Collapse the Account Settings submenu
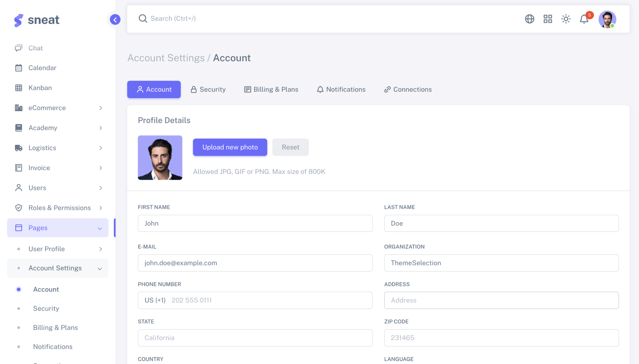Viewport: 639px width, 364px height. pos(99,268)
